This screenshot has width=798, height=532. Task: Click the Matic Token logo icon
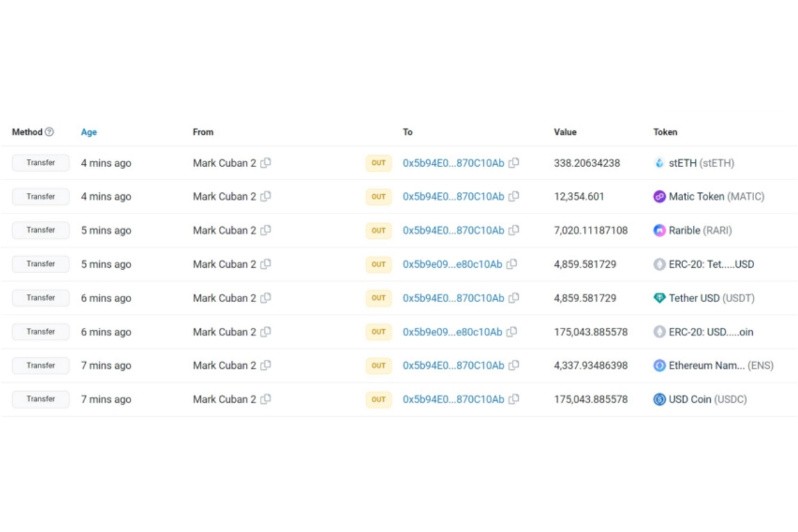[659, 196]
